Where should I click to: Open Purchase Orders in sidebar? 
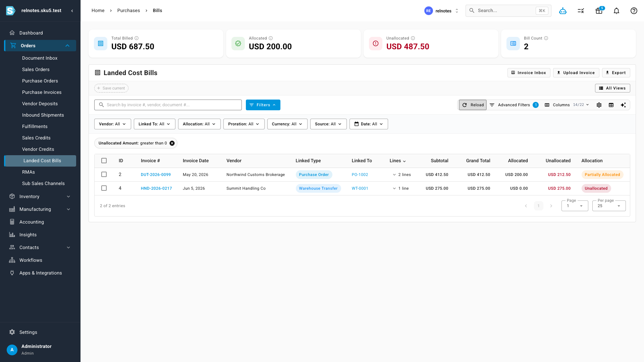coord(40,81)
